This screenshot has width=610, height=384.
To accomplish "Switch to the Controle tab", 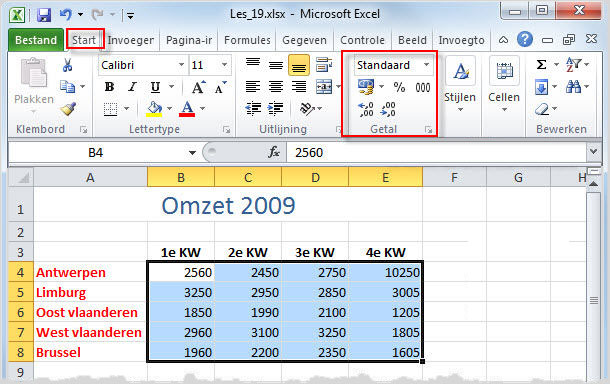I will pos(363,40).
